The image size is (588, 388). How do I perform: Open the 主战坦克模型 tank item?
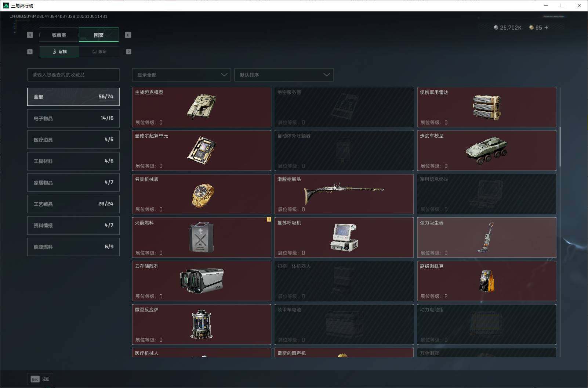pyautogui.click(x=202, y=107)
